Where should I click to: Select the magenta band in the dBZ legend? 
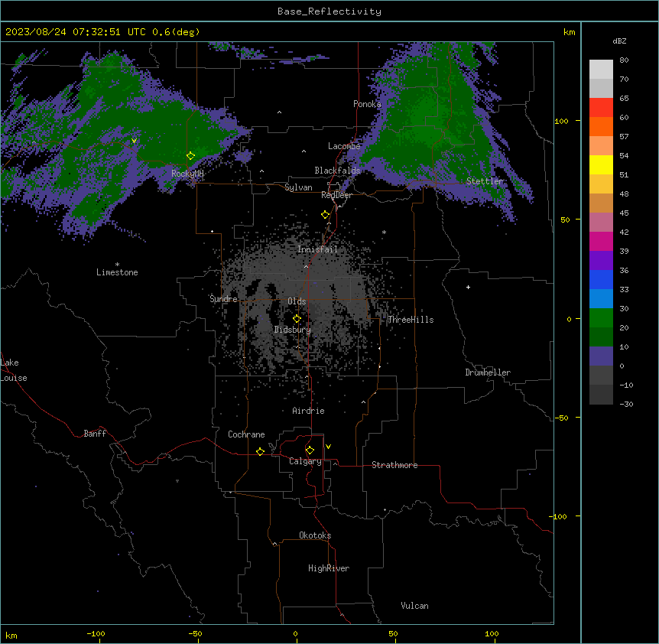click(601, 241)
